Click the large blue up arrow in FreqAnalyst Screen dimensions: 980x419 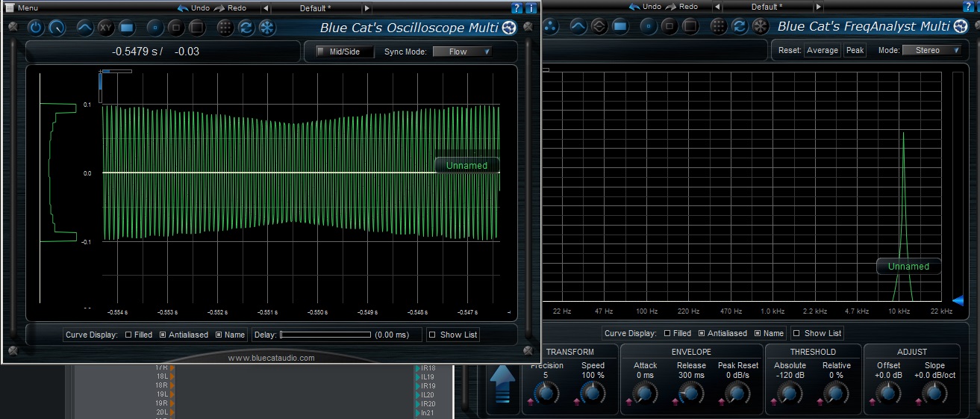[x=504, y=382]
